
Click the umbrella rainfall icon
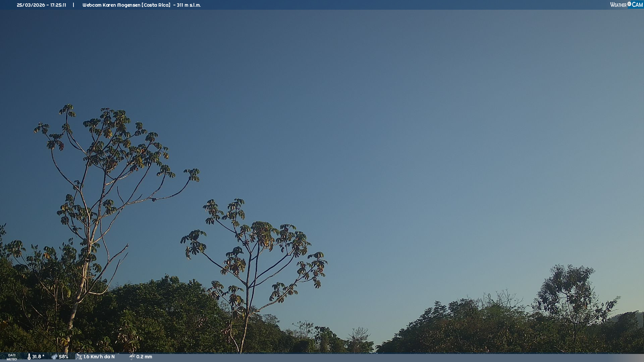click(132, 357)
